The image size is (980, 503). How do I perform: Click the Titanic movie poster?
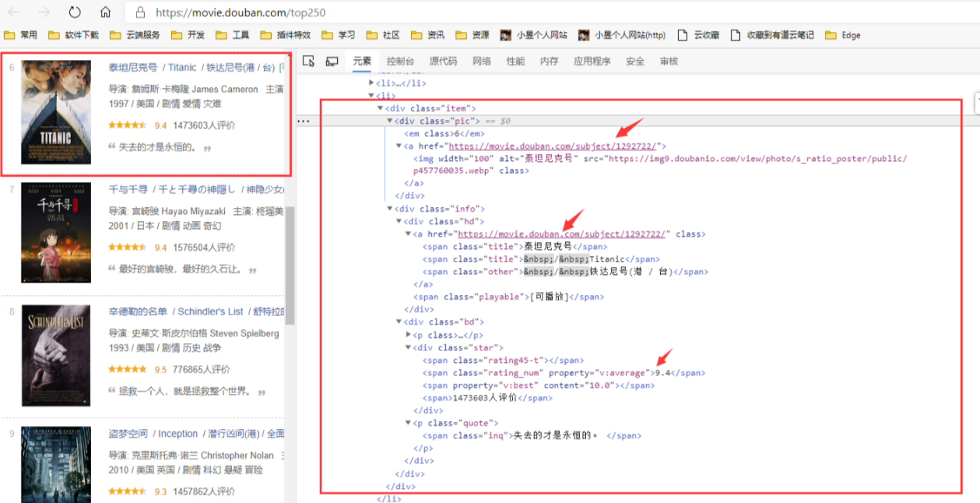pos(56,112)
